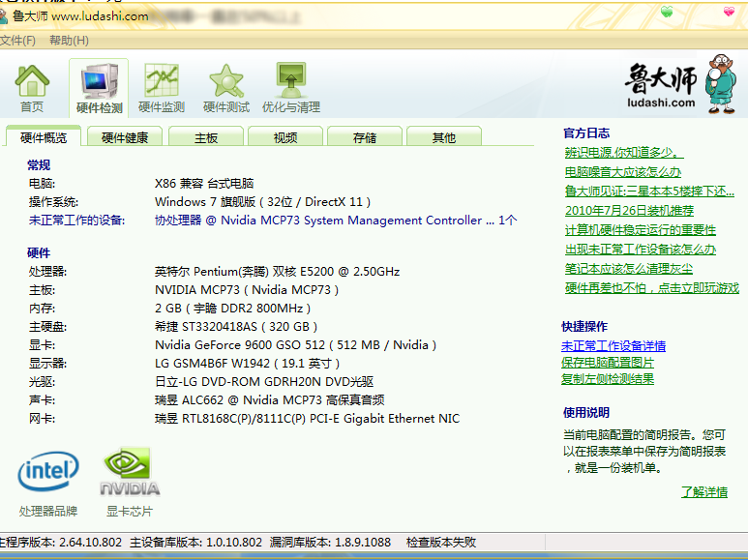Click the 漏洞库版本 1.8.9.1088 status entry
Viewport: 748px width, 560px height.
coord(330,543)
